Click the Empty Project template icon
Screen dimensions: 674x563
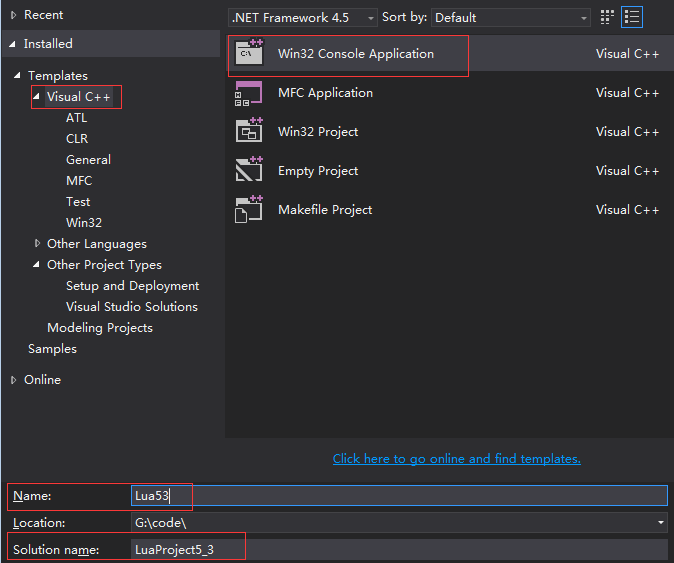pyautogui.click(x=248, y=171)
